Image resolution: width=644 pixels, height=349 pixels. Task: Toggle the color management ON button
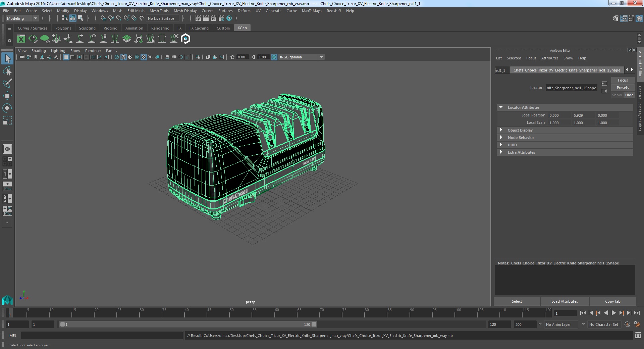click(274, 57)
